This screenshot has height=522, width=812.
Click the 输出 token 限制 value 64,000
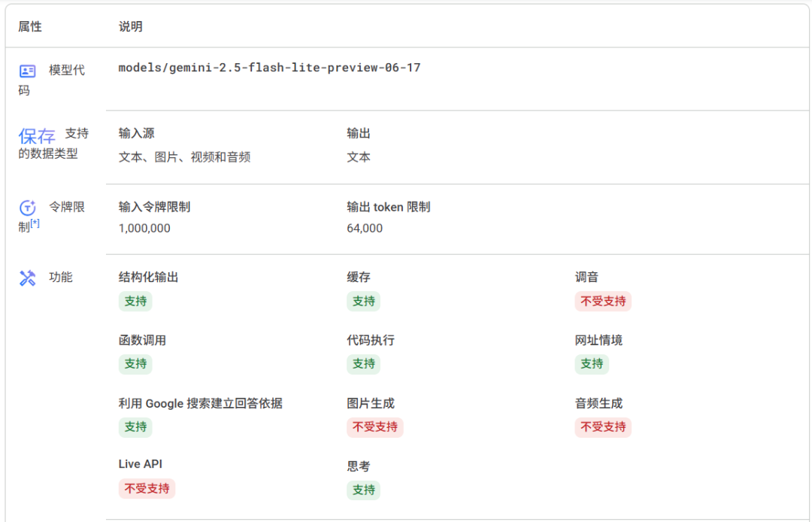pos(365,229)
